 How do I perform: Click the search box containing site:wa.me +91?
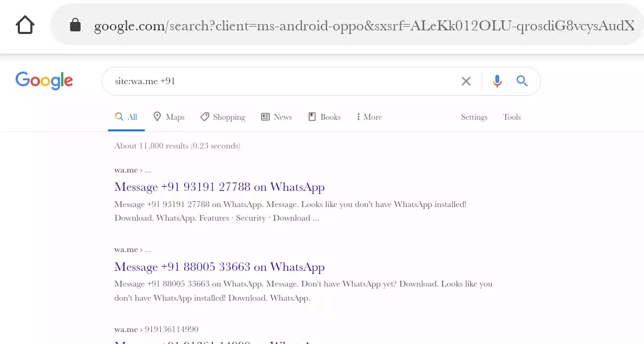(x=321, y=81)
